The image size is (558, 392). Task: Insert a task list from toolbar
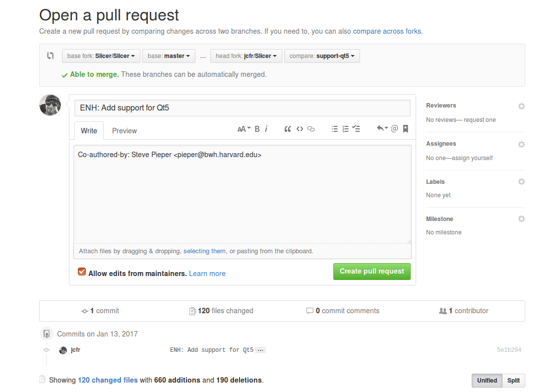pyautogui.click(x=356, y=129)
